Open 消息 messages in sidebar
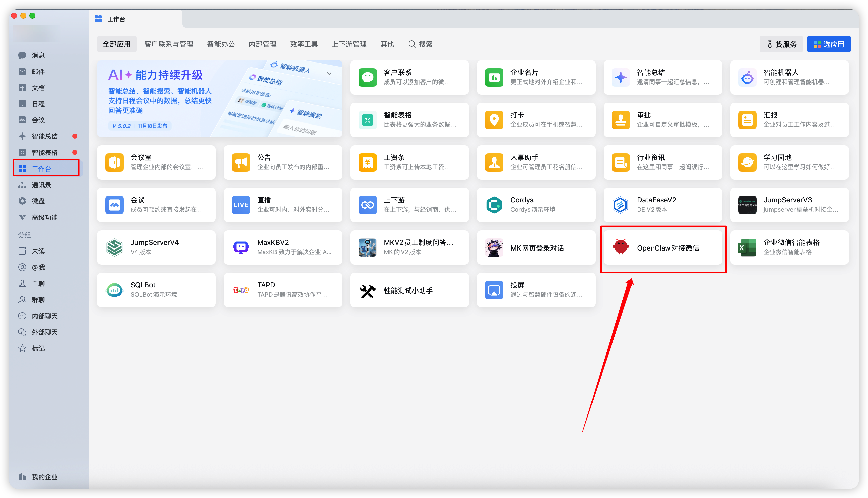Screen dimensions: 868x498 point(38,55)
